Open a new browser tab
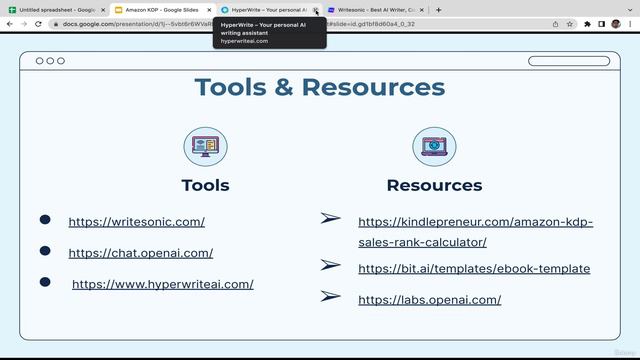Viewport: 640px width, 360px height. point(438,10)
